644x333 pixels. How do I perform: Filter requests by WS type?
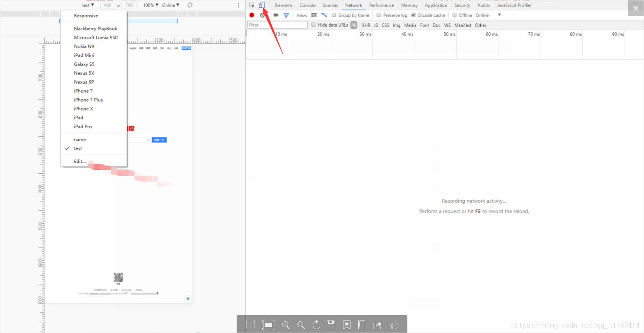click(x=448, y=25)
